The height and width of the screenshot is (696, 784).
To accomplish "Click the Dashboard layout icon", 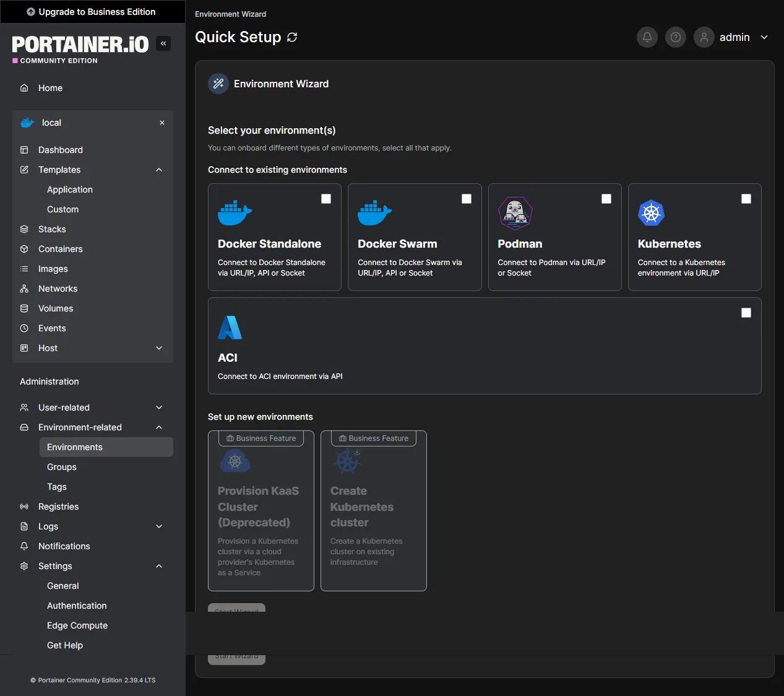I will pyautogui.click(x=24, y=150).
